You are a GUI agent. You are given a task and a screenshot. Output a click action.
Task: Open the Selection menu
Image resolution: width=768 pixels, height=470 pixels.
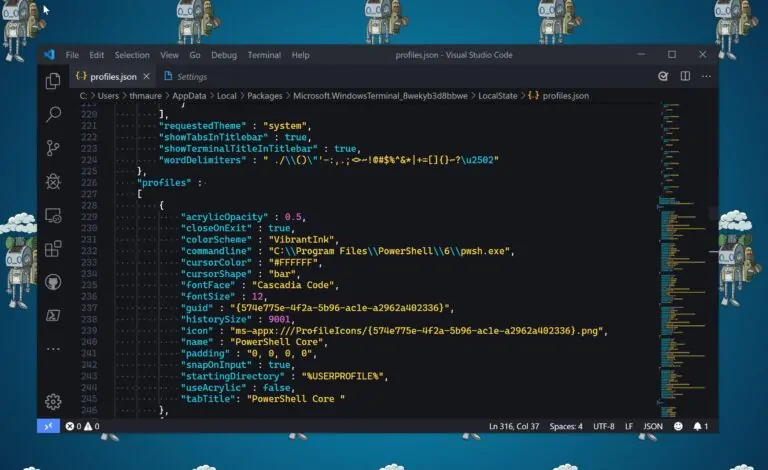(132, 55)
